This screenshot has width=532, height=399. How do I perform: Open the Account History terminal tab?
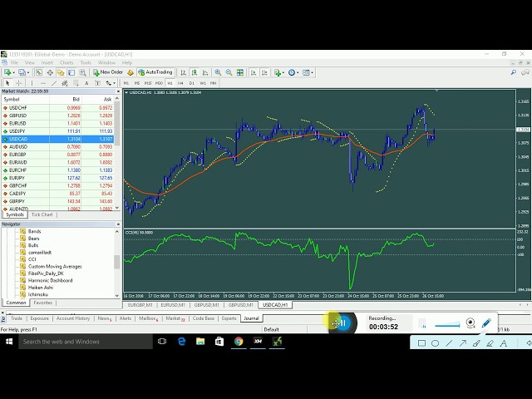(x=73, y=318)
